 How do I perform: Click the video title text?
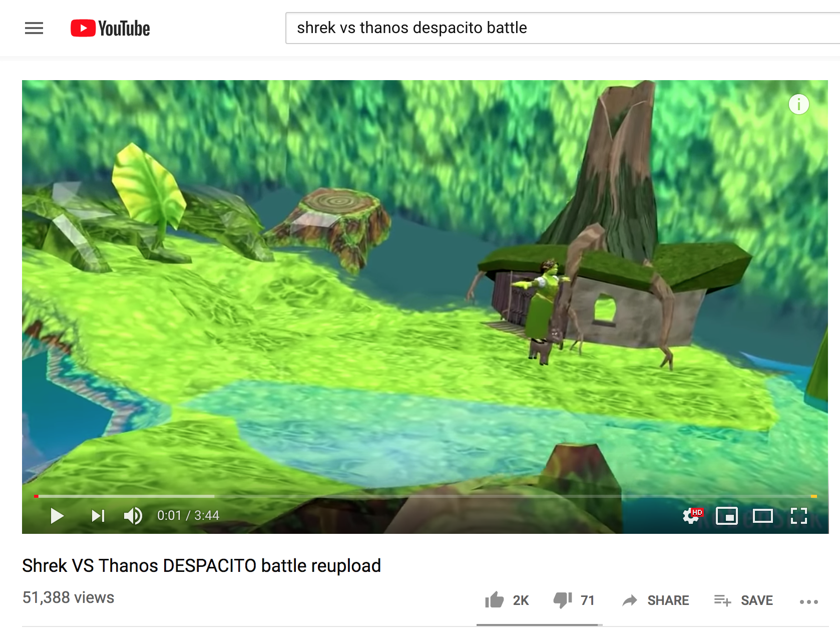(202, 565)
